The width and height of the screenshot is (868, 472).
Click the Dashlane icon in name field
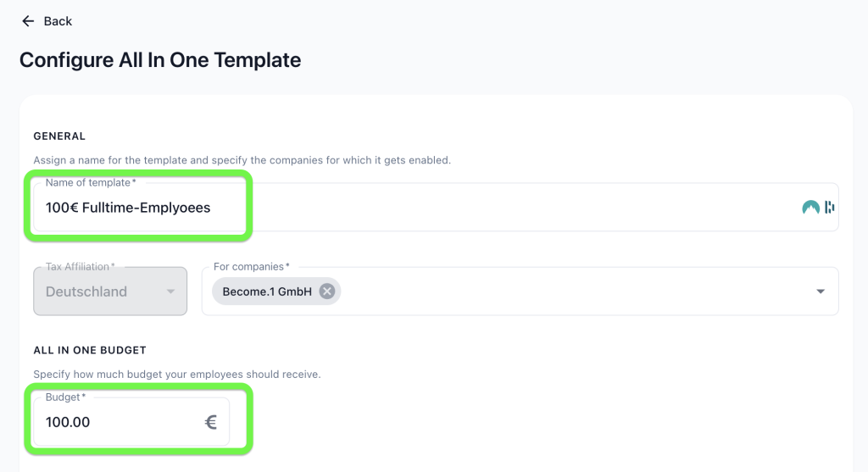[x=829, y=207]
